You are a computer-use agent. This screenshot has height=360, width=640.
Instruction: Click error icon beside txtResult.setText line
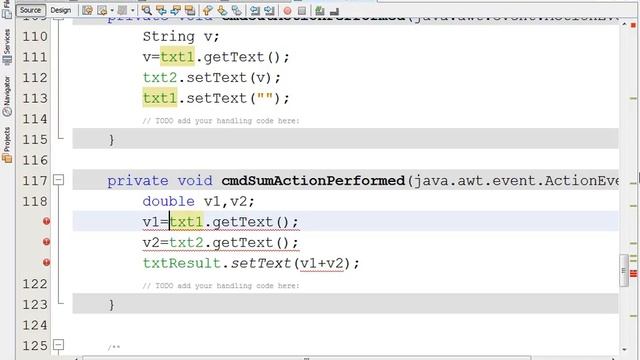click(x=47, y=262)
